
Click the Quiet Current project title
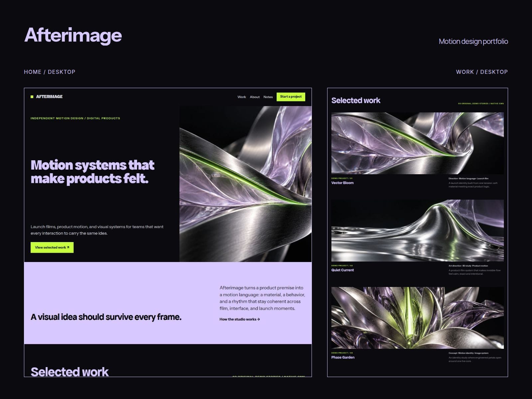tap(342, 270)
